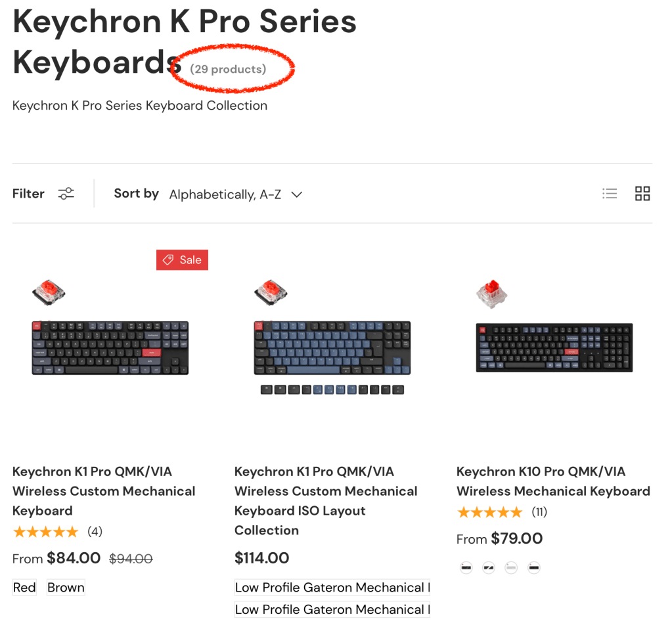Open the Sort by Alphabetically A-Z dropdown

tap(225, 194)
